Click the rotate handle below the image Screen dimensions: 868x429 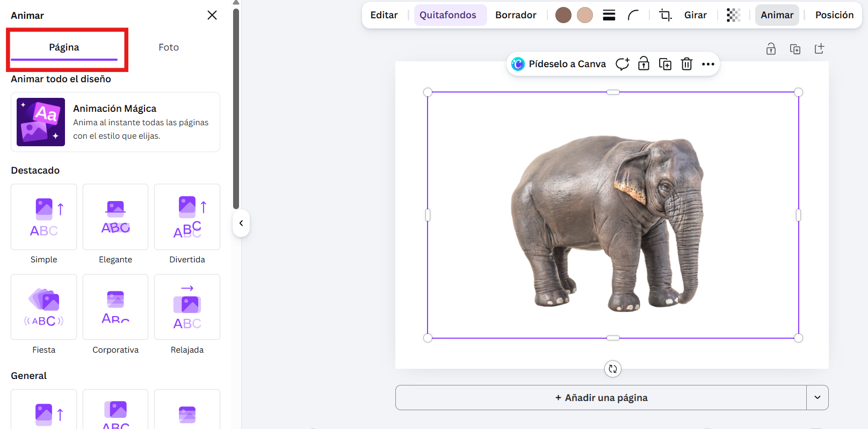[x=613, y=369]
